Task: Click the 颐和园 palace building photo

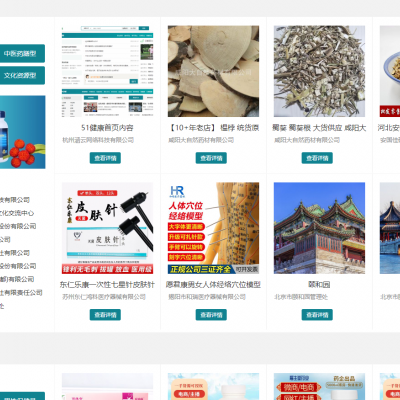Action: (x=319, y=228)
